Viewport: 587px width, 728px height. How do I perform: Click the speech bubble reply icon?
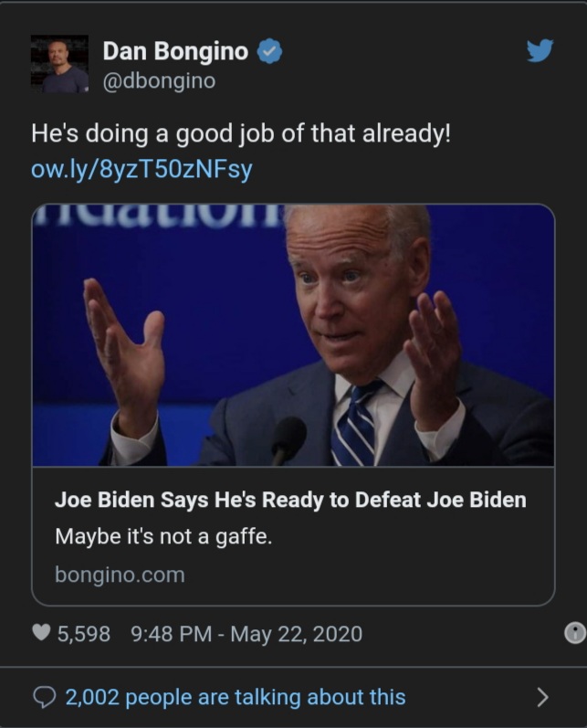45,697
